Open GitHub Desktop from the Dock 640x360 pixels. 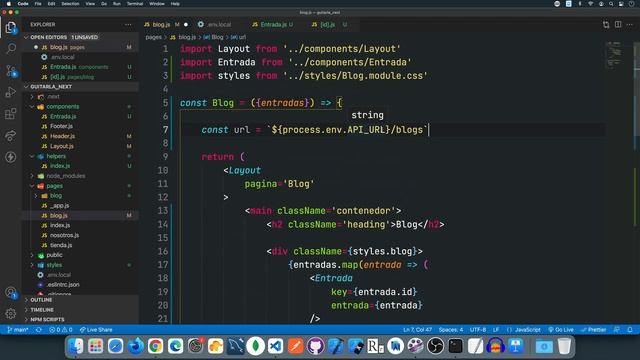(316, 346)
